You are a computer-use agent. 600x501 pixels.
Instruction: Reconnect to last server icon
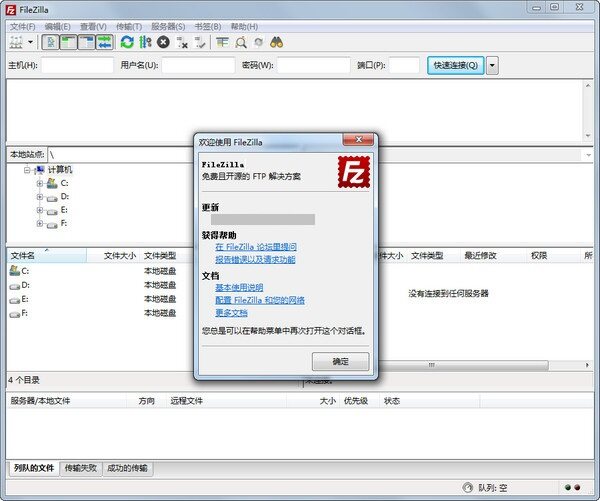200,42
